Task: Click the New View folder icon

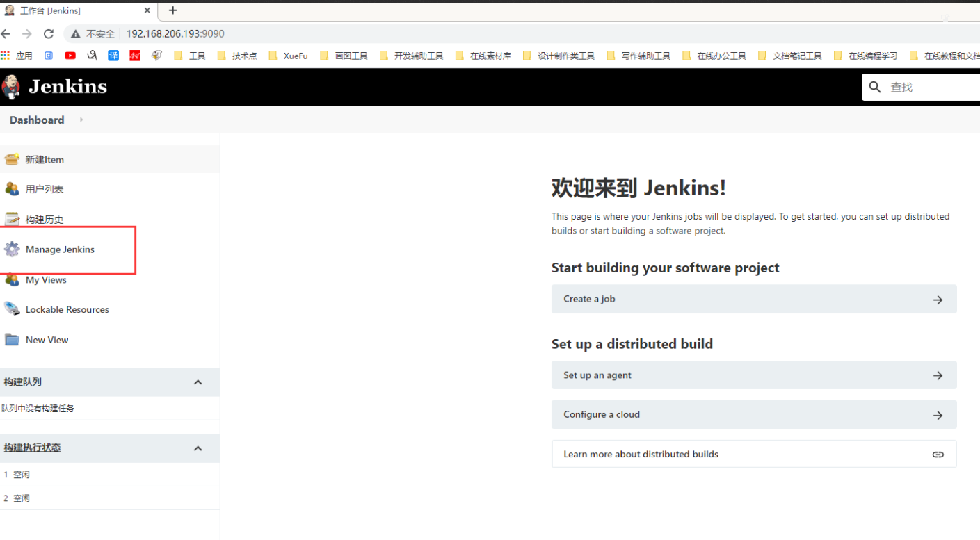Action: click(12, 340)
